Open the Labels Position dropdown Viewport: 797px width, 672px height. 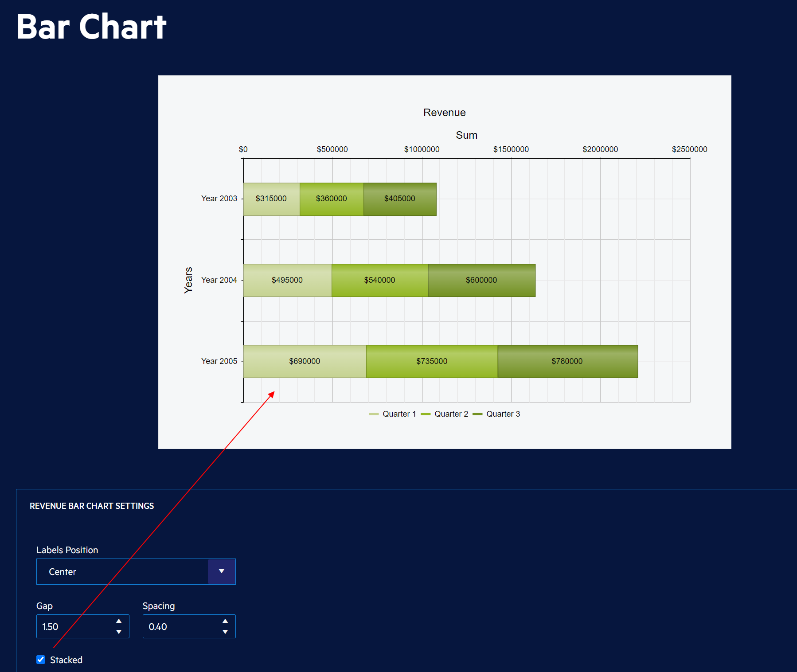click(x=124, y=572)
